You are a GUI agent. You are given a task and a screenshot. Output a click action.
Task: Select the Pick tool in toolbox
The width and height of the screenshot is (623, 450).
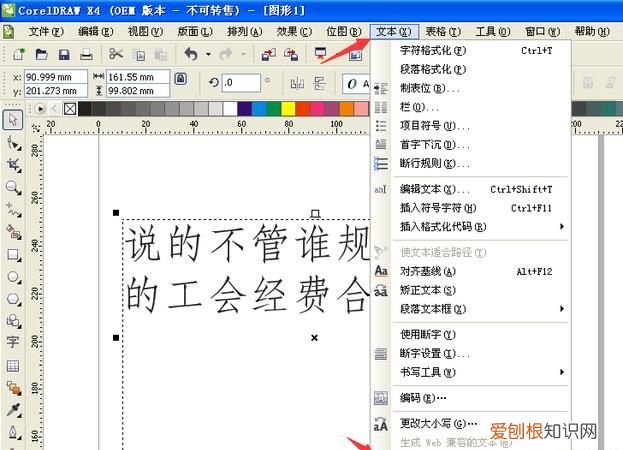point(13,120)
